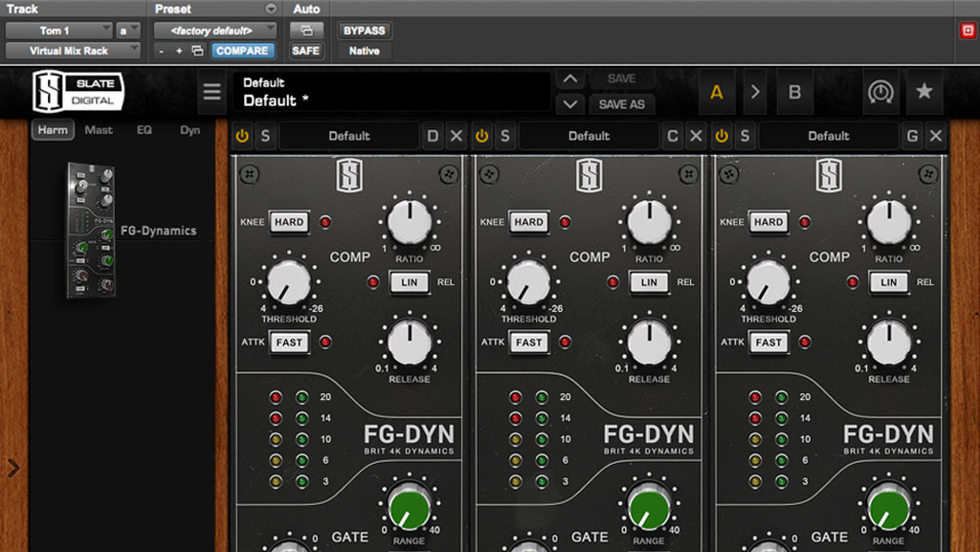The height and width of the screenshot is (552, 980).
Task: Switch to the EQ module tab
Action: [144, 130]
